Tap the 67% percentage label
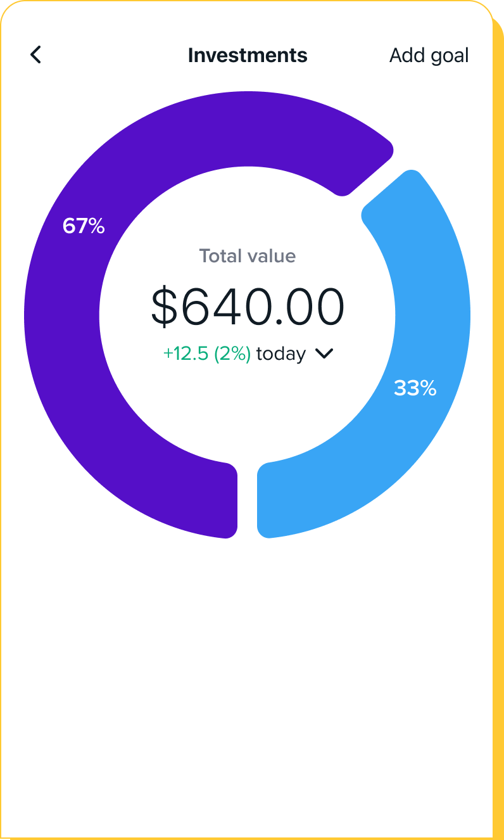Screen dimensions: 504x840 84,226
